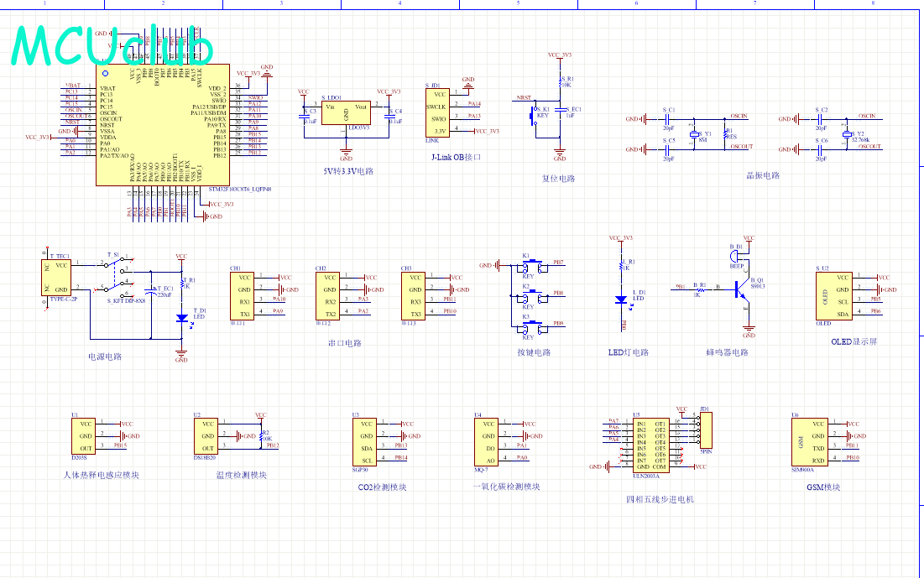This screenshot has width=924, height=578.
Task: Select the SGP30 CO2 sensor U3
Action: click(366, 441)
